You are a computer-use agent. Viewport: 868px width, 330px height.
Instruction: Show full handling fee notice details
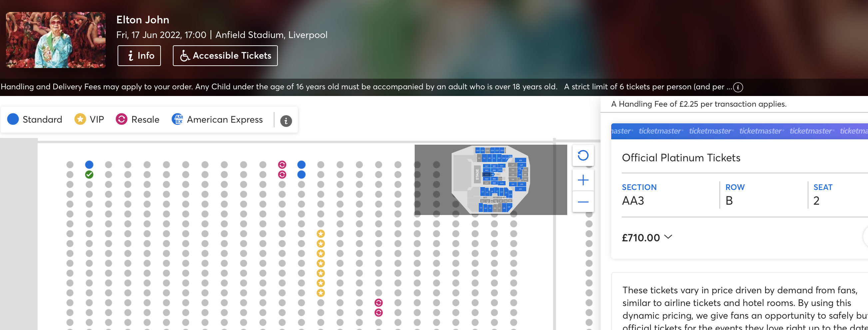click(738, 87)
